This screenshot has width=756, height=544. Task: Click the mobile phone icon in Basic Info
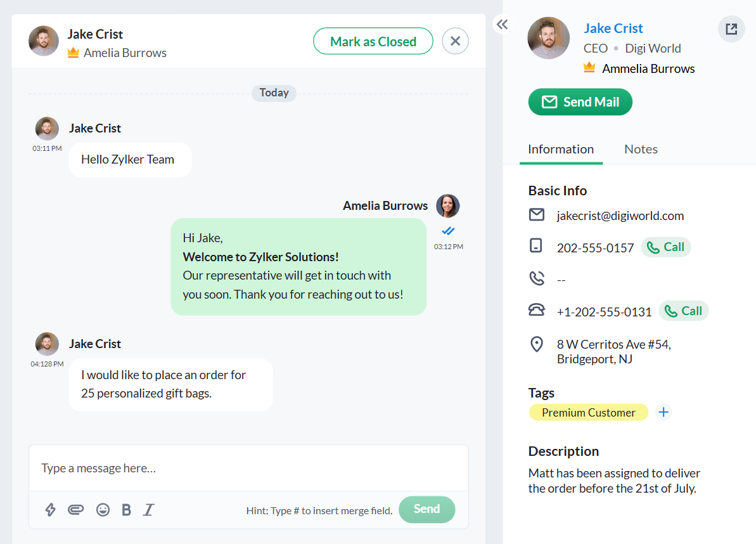[x=535, y=245]
